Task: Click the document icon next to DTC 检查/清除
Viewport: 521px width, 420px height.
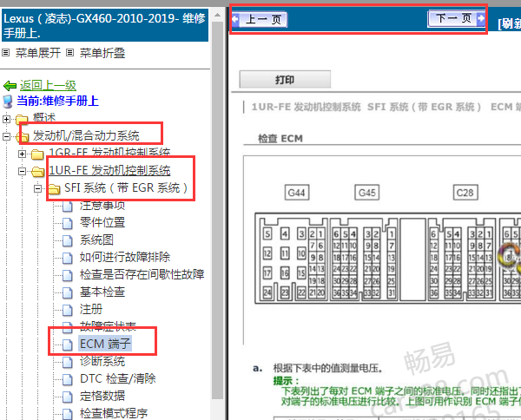Action: 68,379
